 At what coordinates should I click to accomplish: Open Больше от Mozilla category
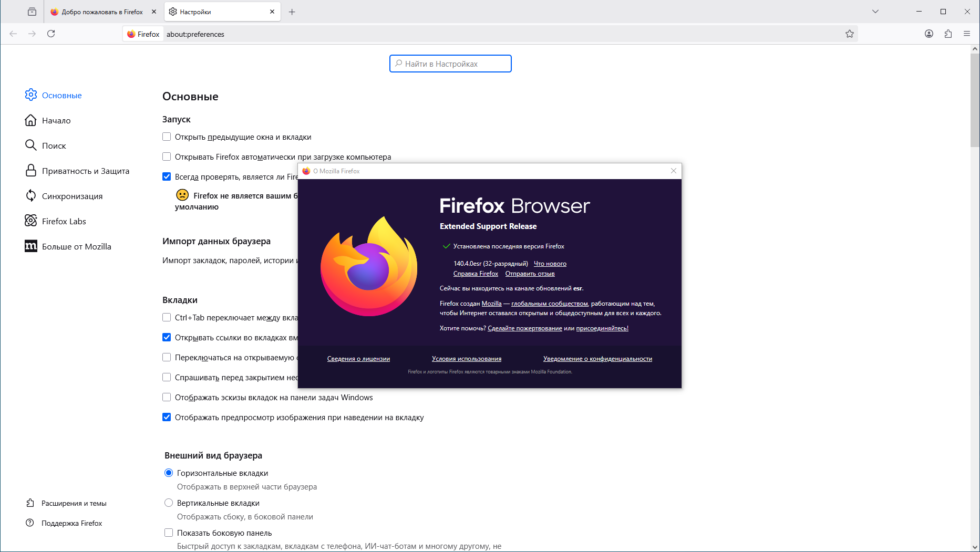click(68, 246)
